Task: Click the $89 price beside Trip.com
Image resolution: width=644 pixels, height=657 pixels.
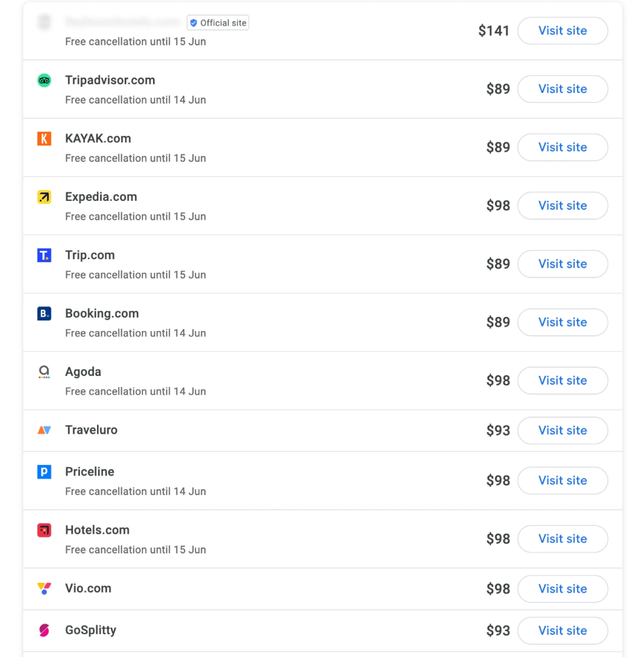Action: tap(498, 264)
